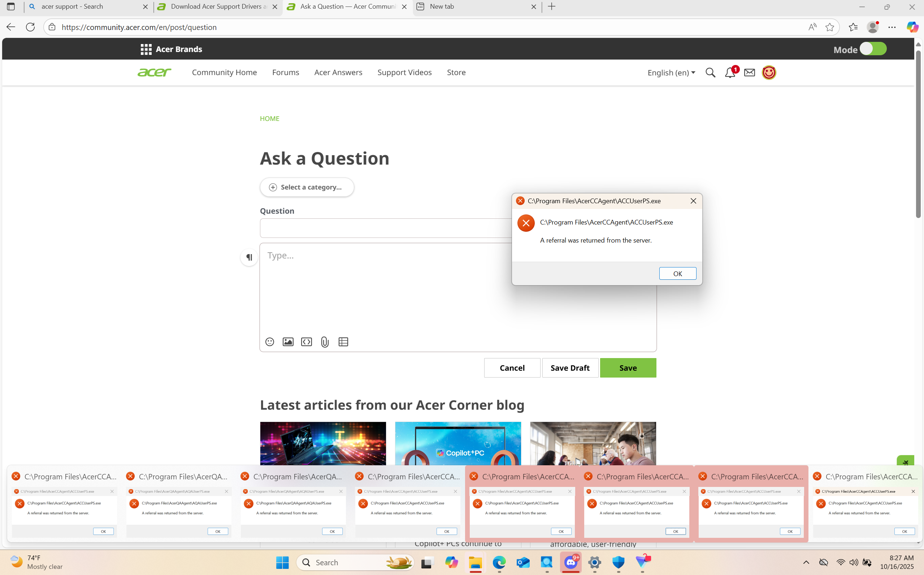Open Settings from the taskbar

tap(594, 562)
